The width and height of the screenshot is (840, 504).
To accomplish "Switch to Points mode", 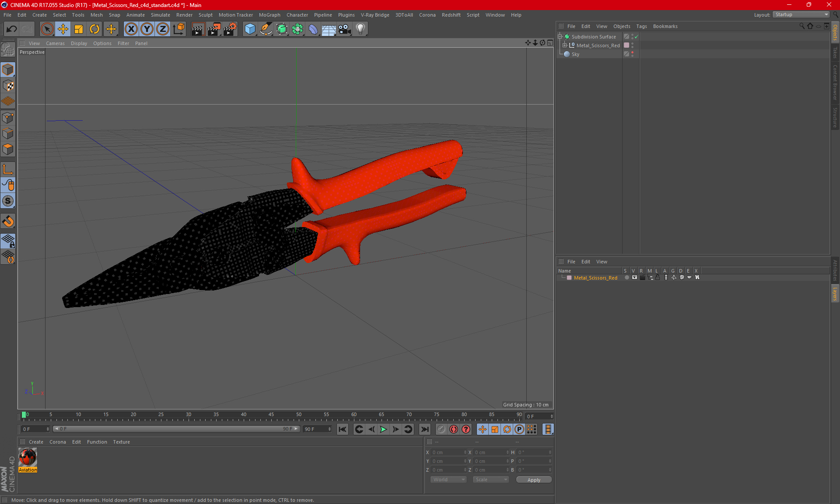I will click(8, 118).
